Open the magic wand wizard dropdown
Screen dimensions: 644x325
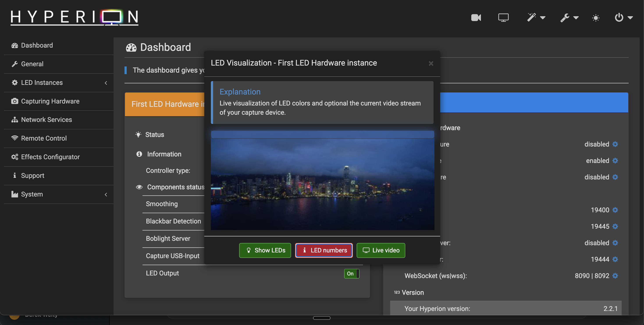[x=536, y=18]
